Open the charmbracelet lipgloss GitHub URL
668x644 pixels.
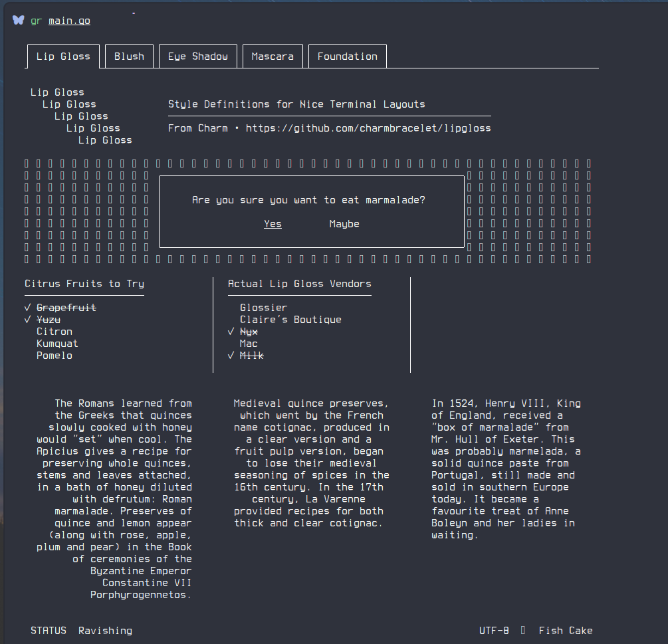pyautogui.click(x=368, y=128)
